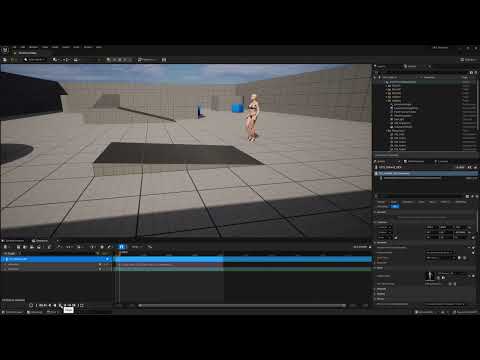Click the record button in Sequencer transport
Screen dimensions: 480x360
tap(31, 305)
